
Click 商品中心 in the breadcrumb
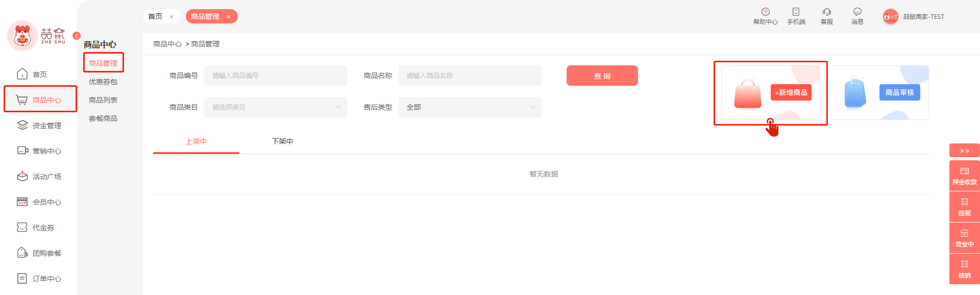click(167, 44)
